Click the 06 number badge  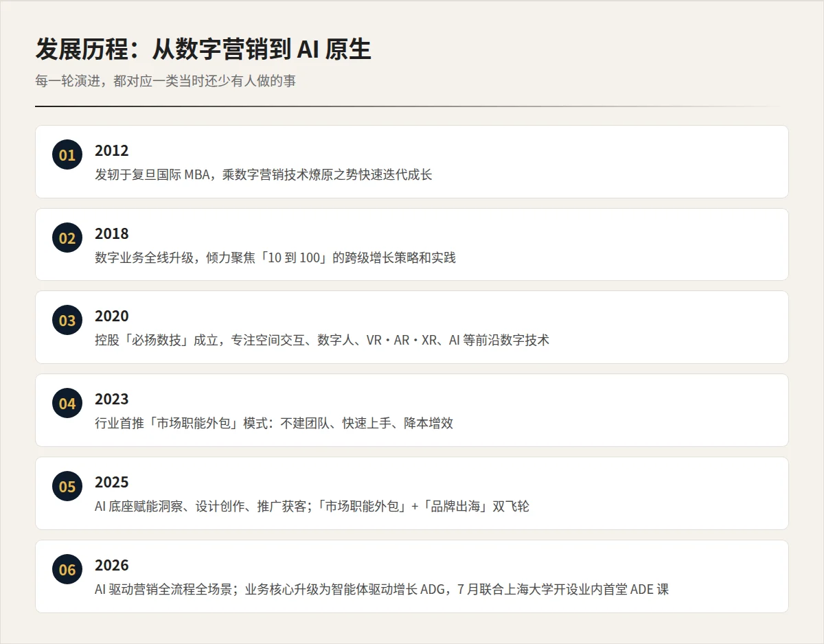pyautogui.click(x=67, y=570)
